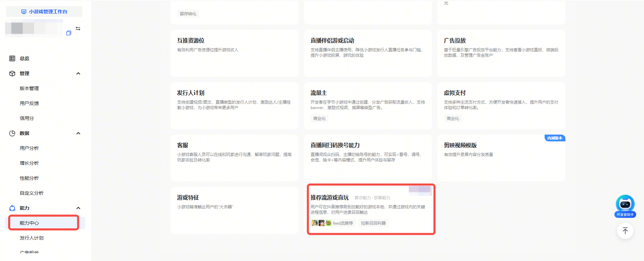
Task: Open the 虚拟支付 capability card
Action: [x=501, y=105]
